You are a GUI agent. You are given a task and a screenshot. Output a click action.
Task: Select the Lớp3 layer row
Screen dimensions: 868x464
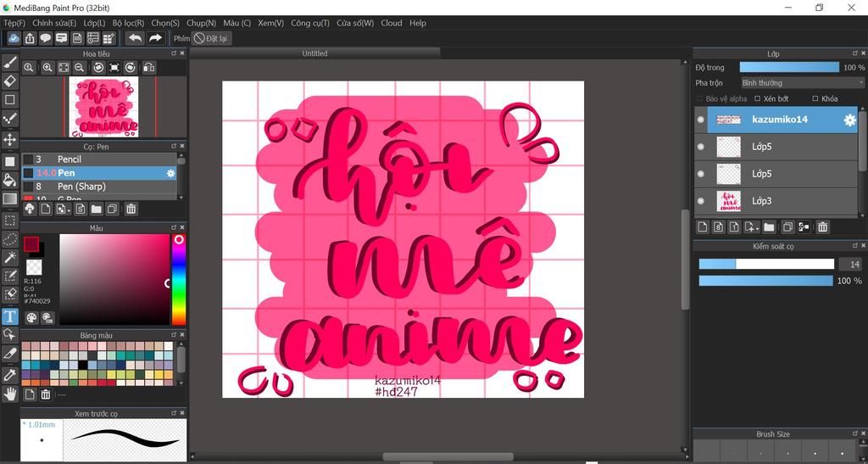[776, 201]
